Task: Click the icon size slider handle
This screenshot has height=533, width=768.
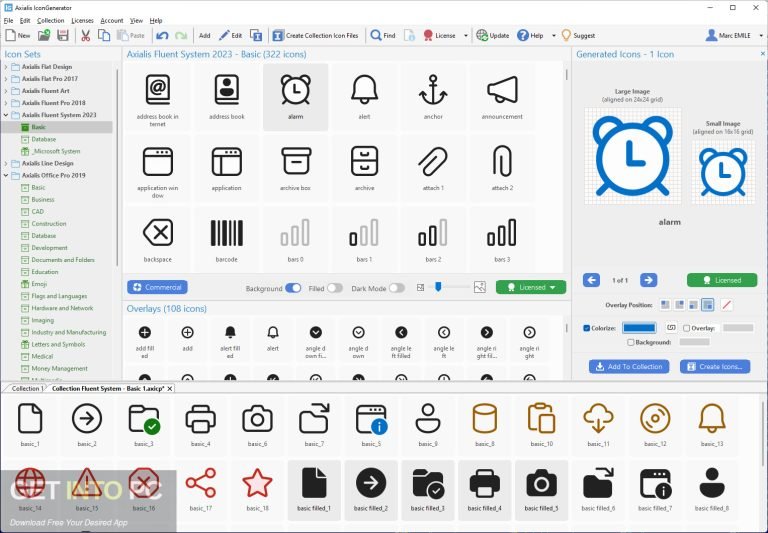Action: click(x=438, y=287)
